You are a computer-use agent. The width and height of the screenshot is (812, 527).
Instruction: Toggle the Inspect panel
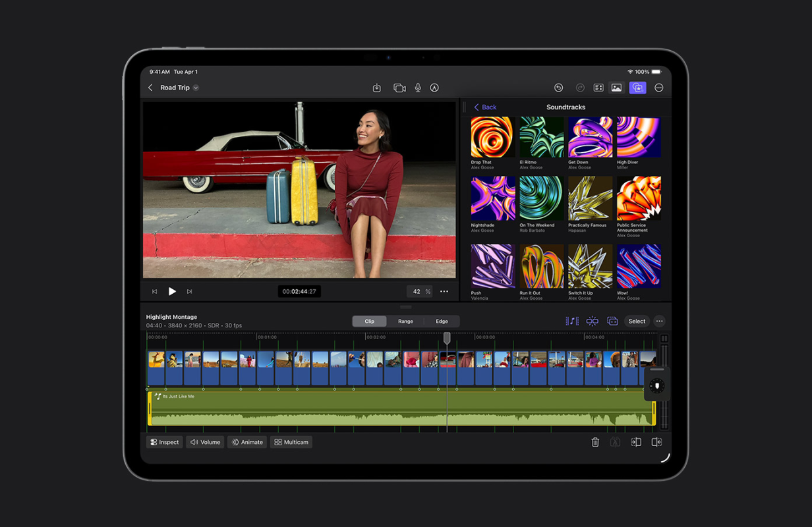164,442
